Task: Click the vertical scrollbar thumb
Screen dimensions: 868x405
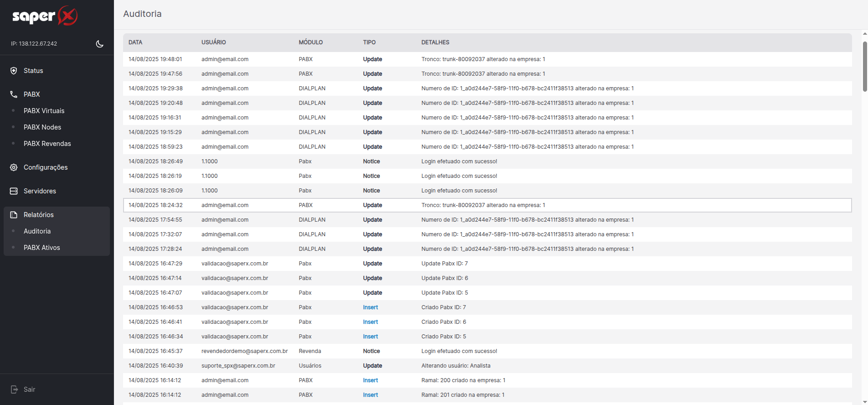Action: click(x=865, y=67)
